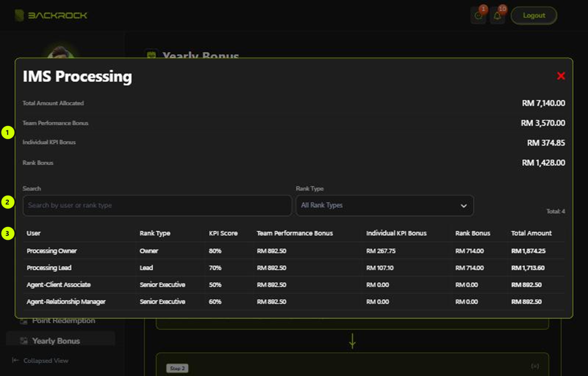Click the Rank Bonus column header

coord(473,233)
